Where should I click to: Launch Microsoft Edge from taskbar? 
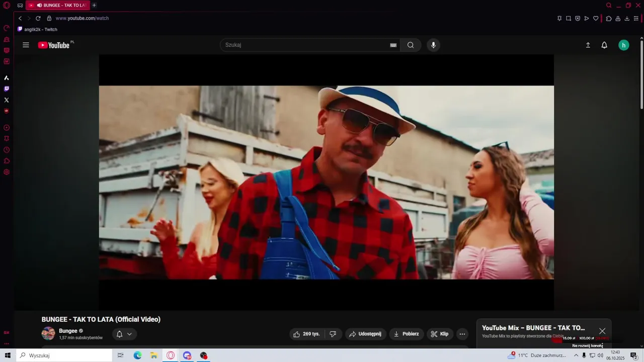point(137,355)
